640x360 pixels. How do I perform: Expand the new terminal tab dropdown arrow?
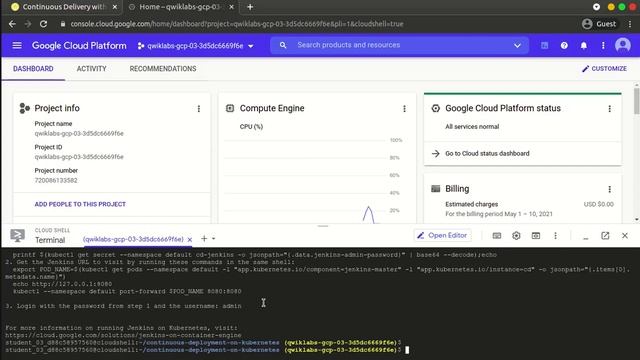point(213,239)
